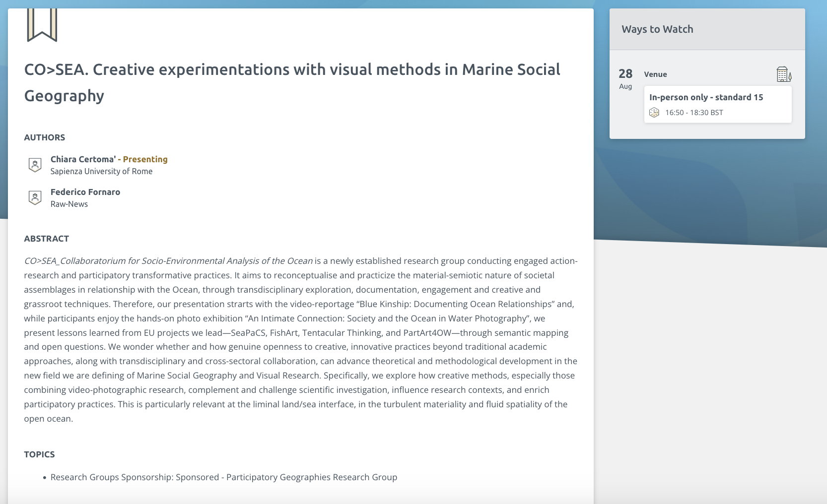The width and height of the screenshot is (827, 504).
Task: Open the In-person only - standard 15 session
Action: pyautogui.click(x=706, y=97)
